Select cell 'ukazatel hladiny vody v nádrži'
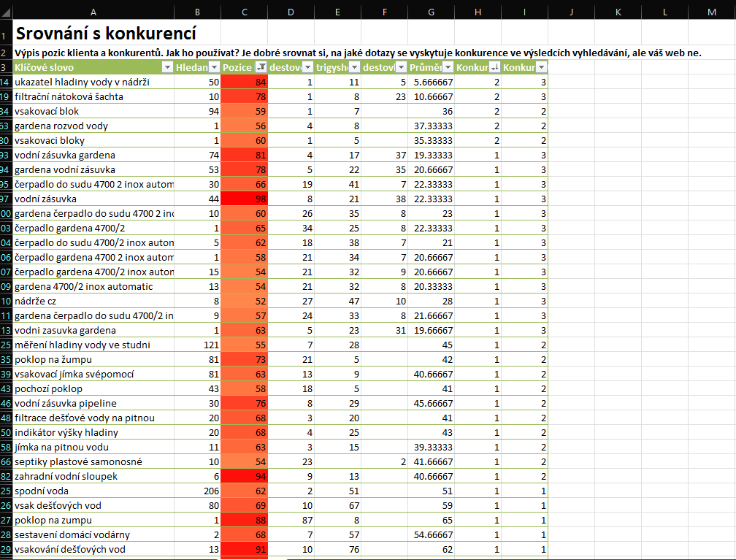Image resolution: width=736 pixels, height=560 pixels. click(93, 83)
